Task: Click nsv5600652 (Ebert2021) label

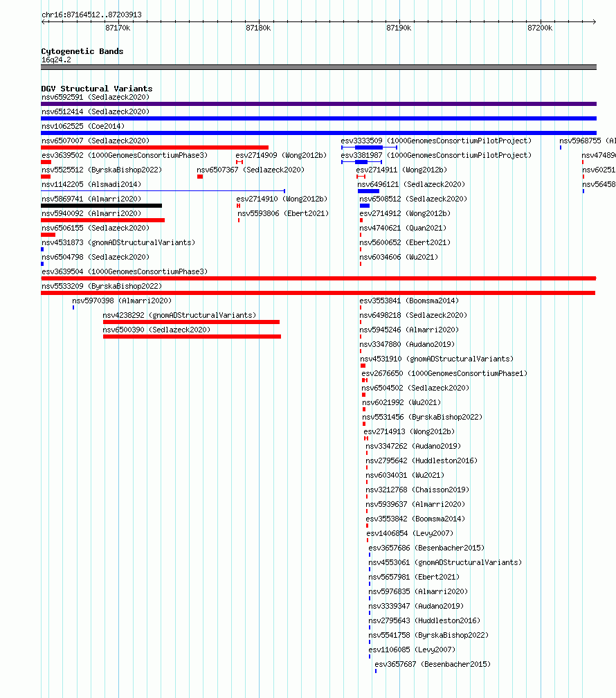Action: [405, 242]
